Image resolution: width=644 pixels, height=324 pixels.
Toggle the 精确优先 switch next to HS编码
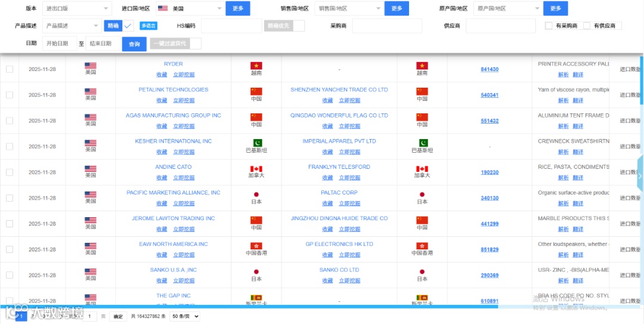[x=284, y=26]
